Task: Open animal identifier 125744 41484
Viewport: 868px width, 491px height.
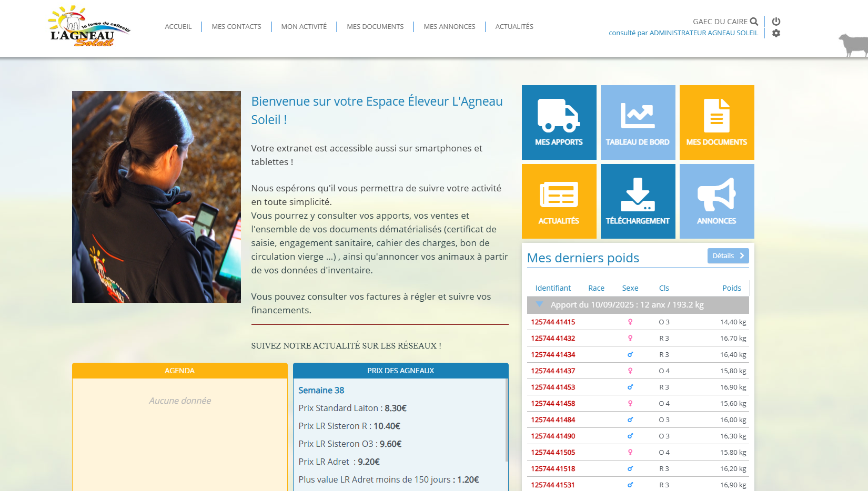Action: coord(553,420)
